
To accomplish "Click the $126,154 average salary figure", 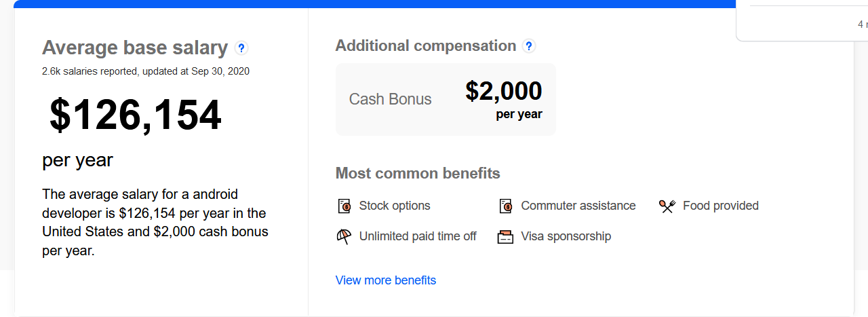I will [x=136, y=115].
